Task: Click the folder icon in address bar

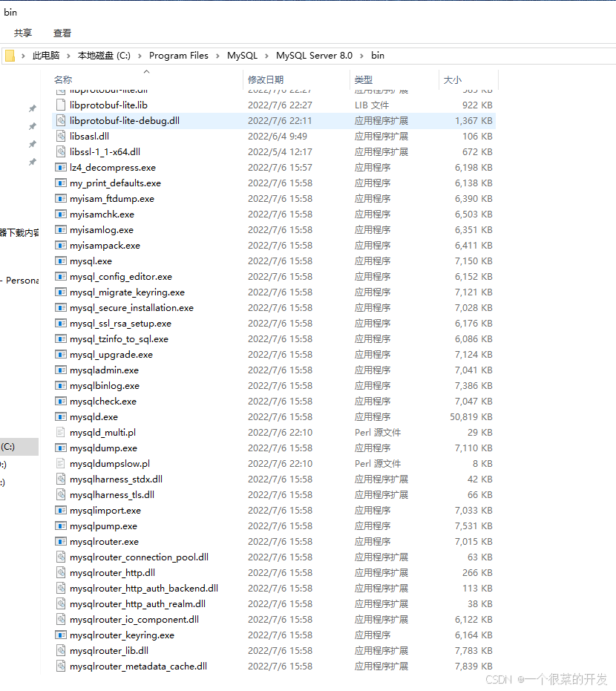Action: [10, 56]
